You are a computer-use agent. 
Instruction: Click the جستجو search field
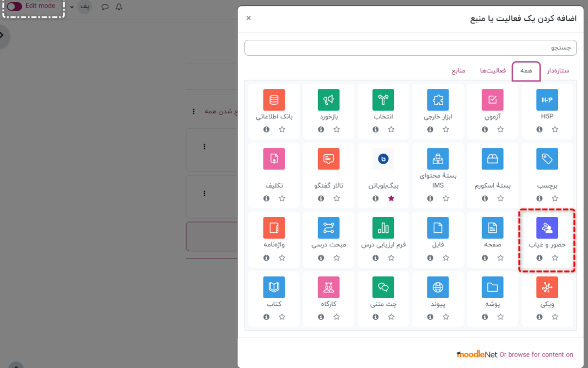pos(410,48)
